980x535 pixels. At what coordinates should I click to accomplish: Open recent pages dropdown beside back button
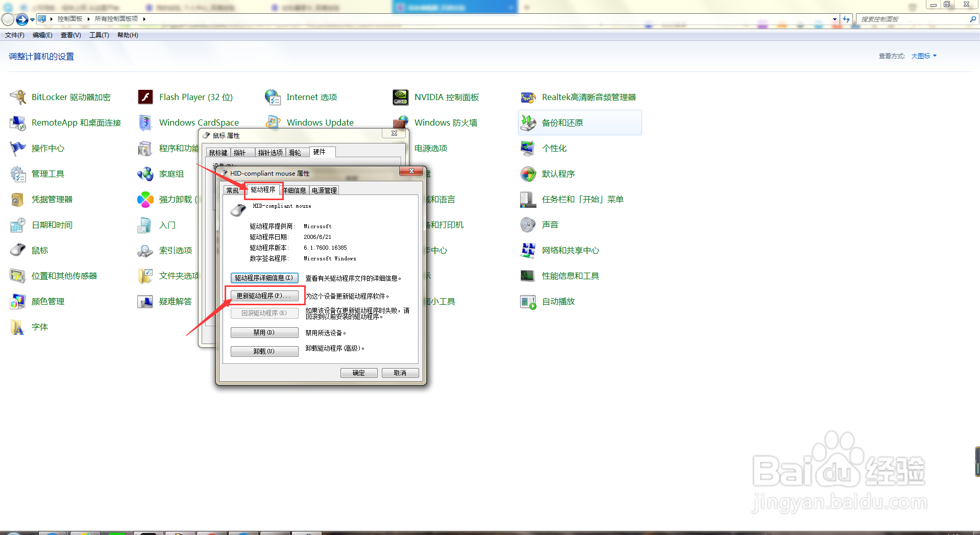[33, 20]
